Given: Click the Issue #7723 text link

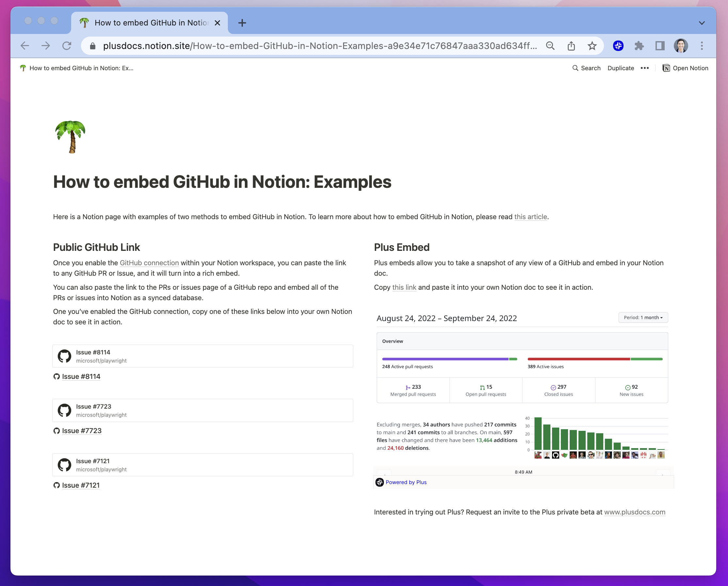Looking at the screenshot, I should tap(82, 431).
